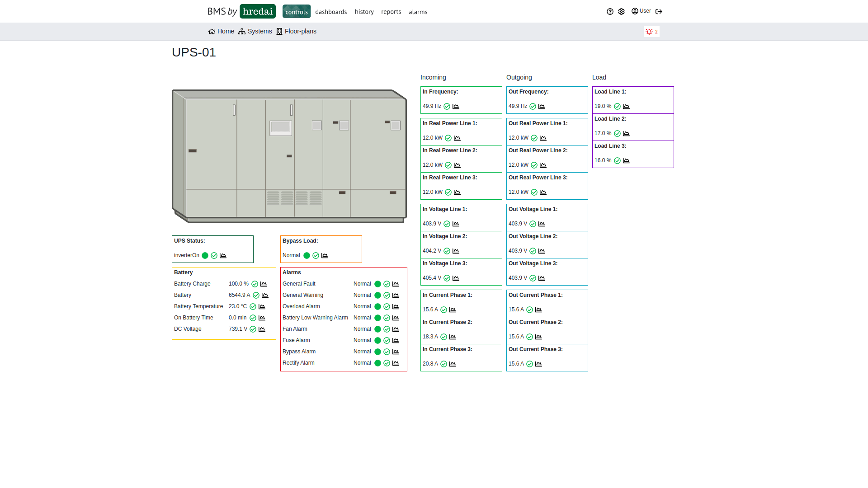Viewport: 868px width, 488px height.
Task: Click green status dot for UPS Status
Action: (205, 256)
